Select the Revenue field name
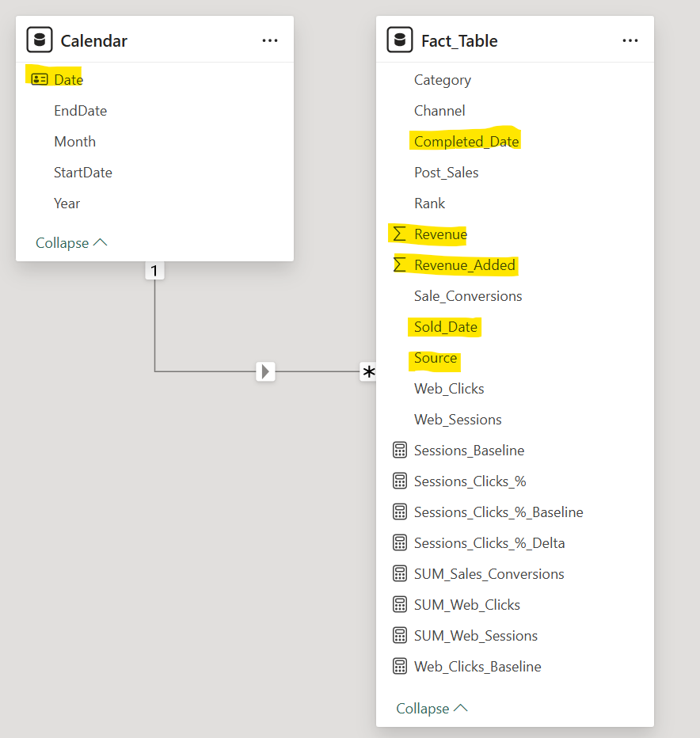The height and width of the screenshot is (738, 700). tap(440, 234)
